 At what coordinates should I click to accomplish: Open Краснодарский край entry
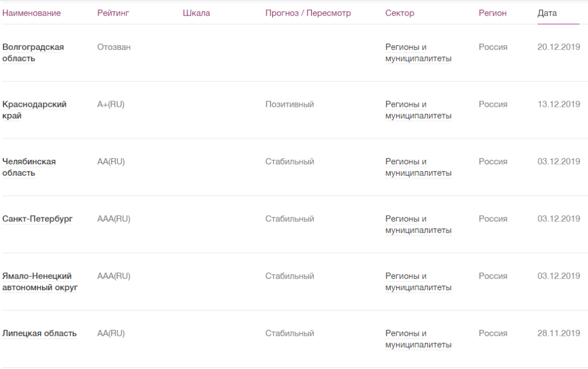34,110
